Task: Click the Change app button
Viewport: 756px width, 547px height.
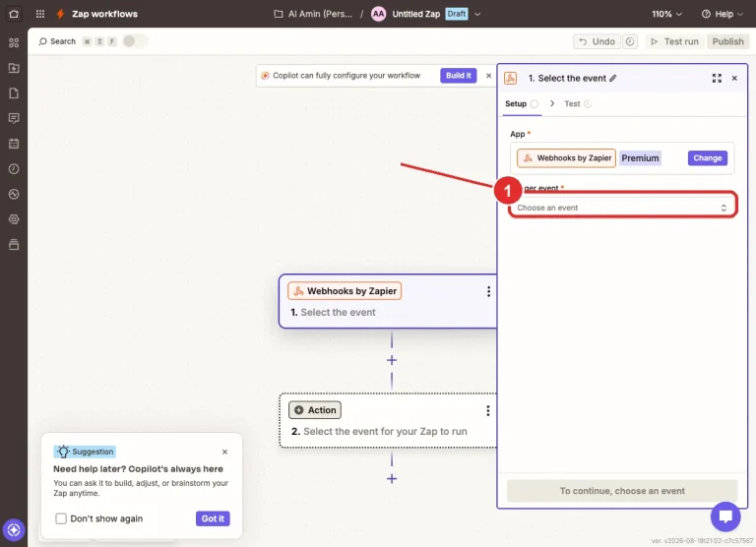Action: click(x=708, y=158)
